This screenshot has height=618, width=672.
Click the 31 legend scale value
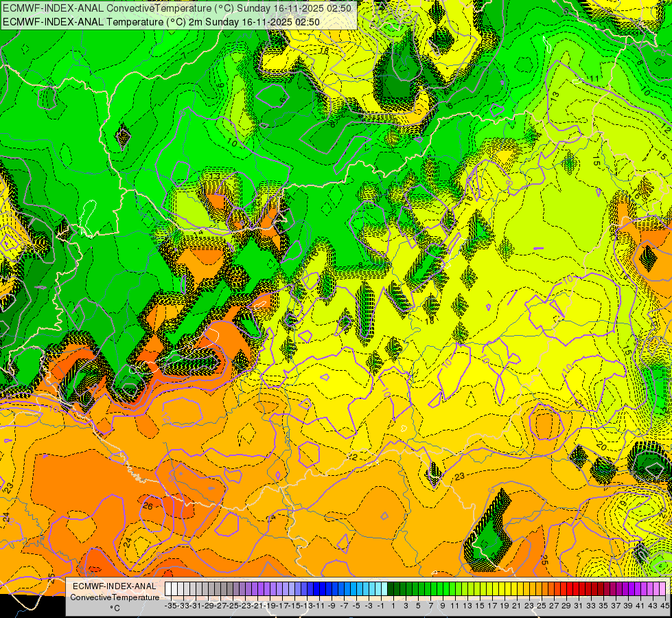579,606
